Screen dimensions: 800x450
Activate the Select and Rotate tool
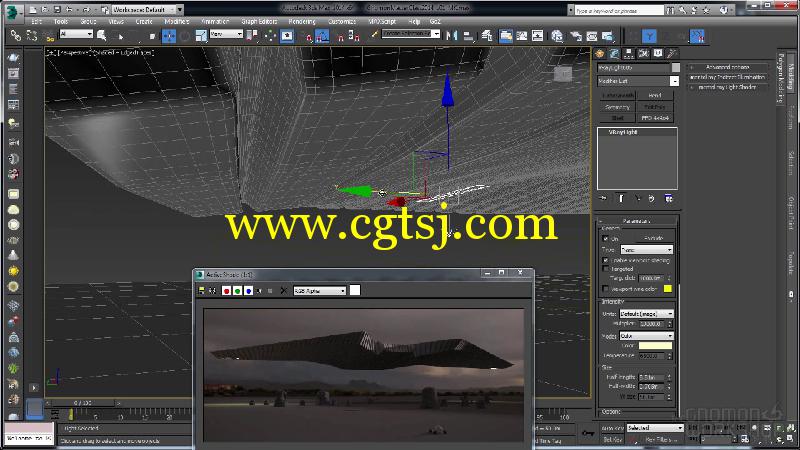click(185, 36)
